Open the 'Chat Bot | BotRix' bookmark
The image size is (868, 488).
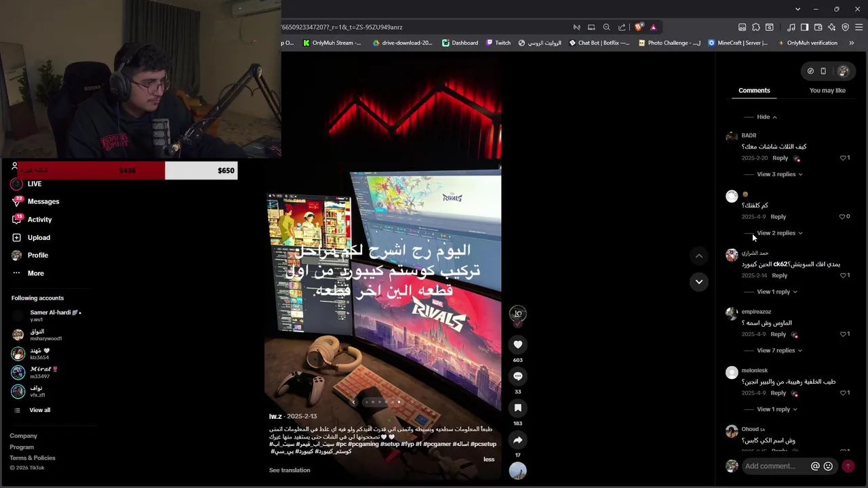[599, 43]
